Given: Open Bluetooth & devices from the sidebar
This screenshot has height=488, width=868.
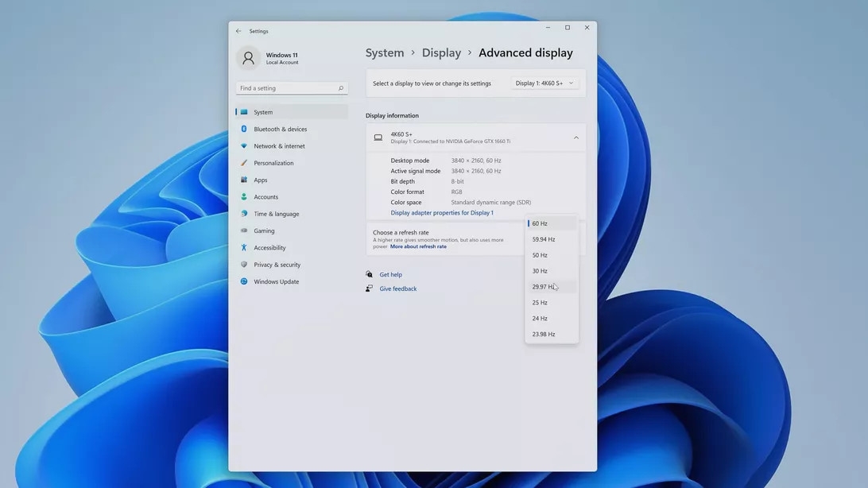Looking at the screenshot, I should tap(282, 127).
